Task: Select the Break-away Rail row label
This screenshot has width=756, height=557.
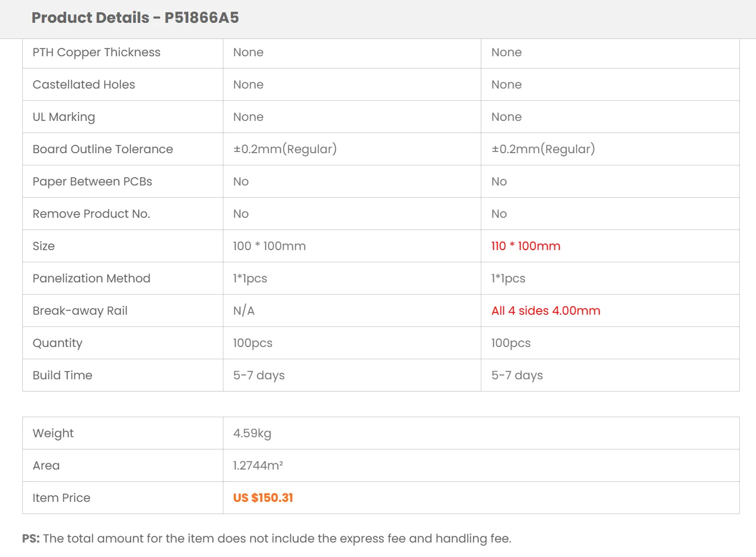Action: (x=80, y=311)
